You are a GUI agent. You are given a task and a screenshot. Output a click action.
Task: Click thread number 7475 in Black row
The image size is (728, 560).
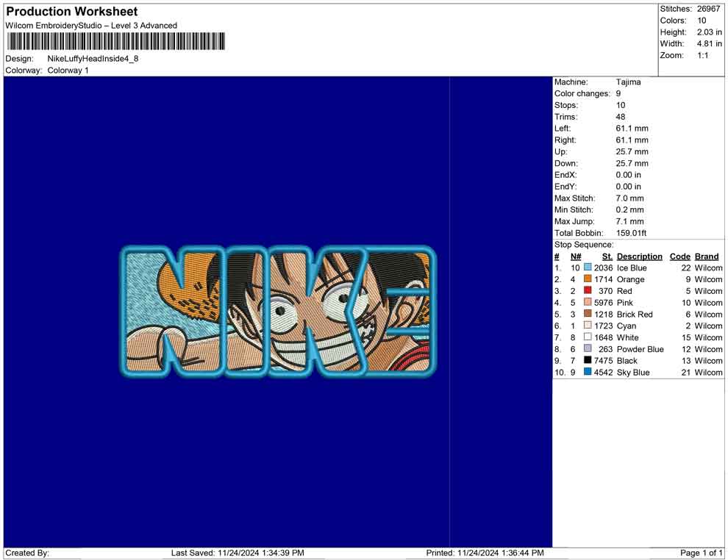603,361
